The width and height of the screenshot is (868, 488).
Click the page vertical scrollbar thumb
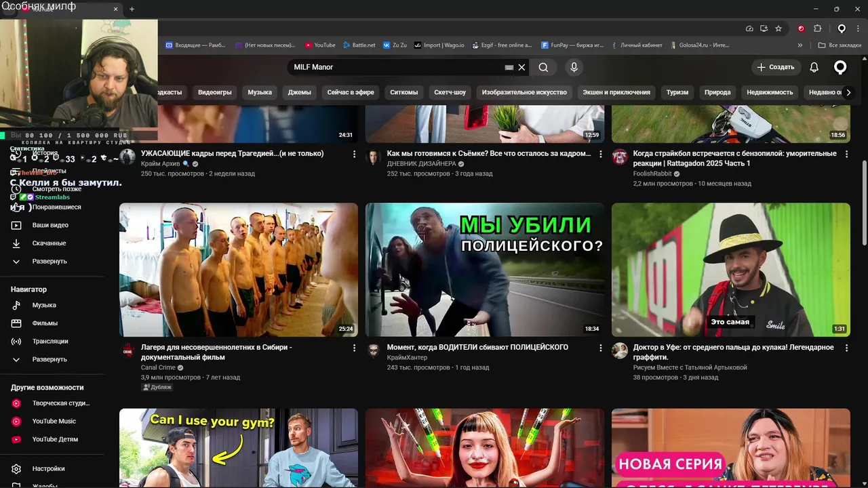(x=864, y=201)
